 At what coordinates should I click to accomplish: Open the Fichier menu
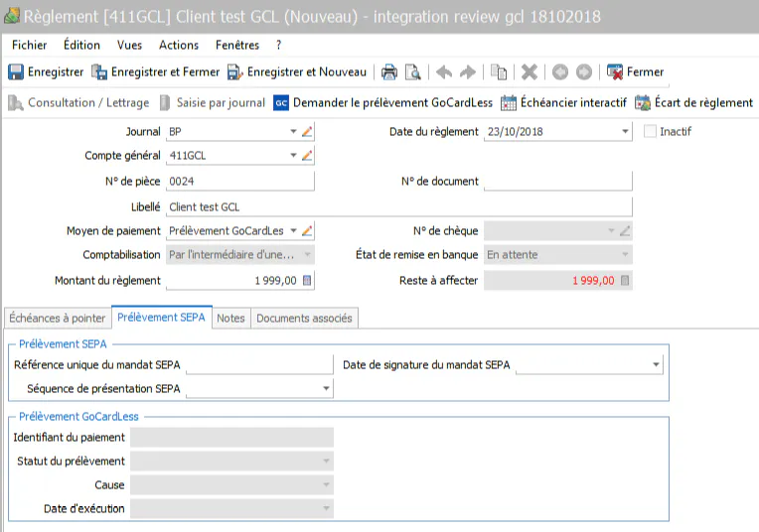pyautogui.click(x=30, y=45)
